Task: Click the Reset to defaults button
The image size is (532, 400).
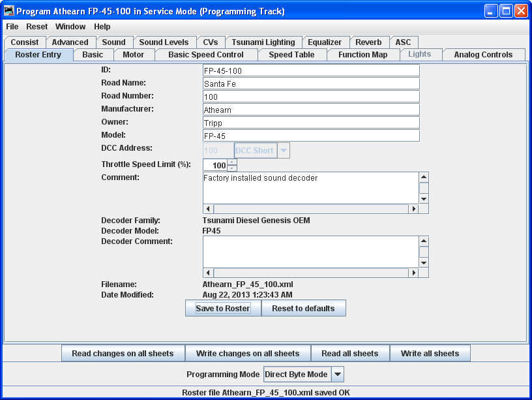Action: click(x=303, y=308)
